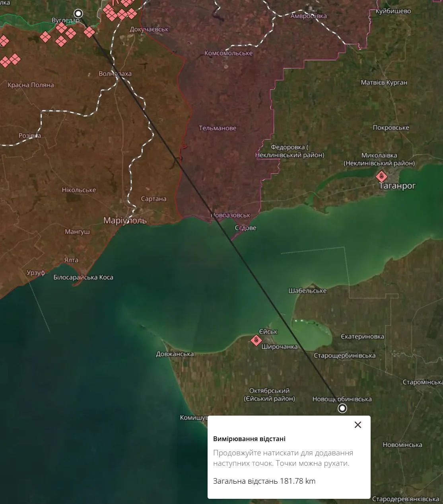The image size is (443, 504).
Task: Click the Новоазовськ town label
Action: click(231, 215)
